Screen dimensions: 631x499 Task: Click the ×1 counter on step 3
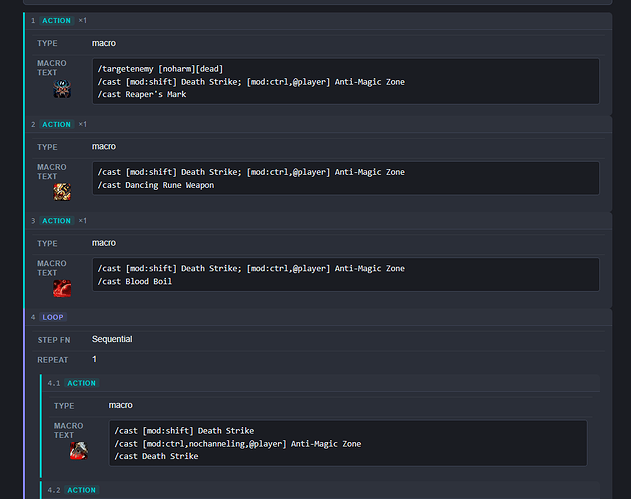(82, 221)
